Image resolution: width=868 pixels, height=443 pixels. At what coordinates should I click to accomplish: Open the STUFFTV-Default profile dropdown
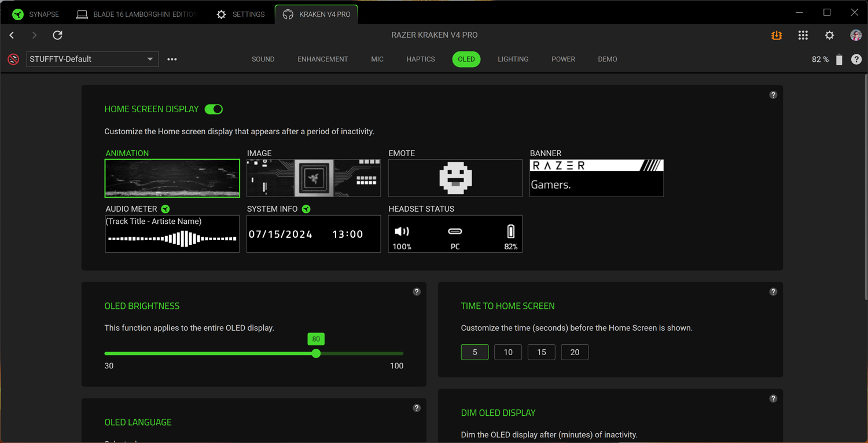click(93, 59)
